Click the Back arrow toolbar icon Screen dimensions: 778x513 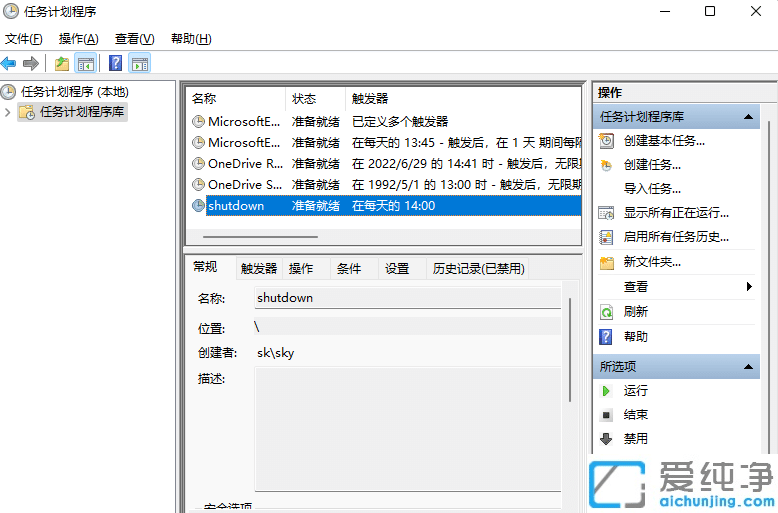(x=8, y=63)
